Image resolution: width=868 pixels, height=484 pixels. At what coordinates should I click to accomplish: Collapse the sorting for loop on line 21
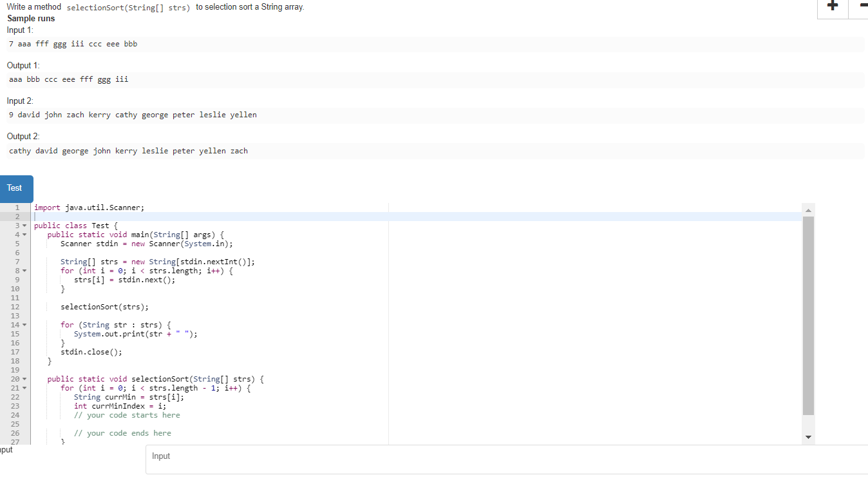coord(24,388)
